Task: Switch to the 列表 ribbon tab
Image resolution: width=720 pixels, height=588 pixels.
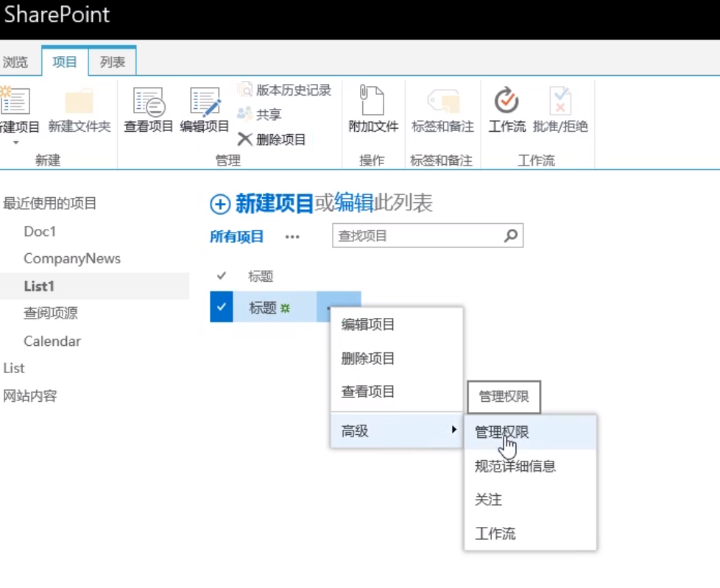Action: (x=113, y=62)
